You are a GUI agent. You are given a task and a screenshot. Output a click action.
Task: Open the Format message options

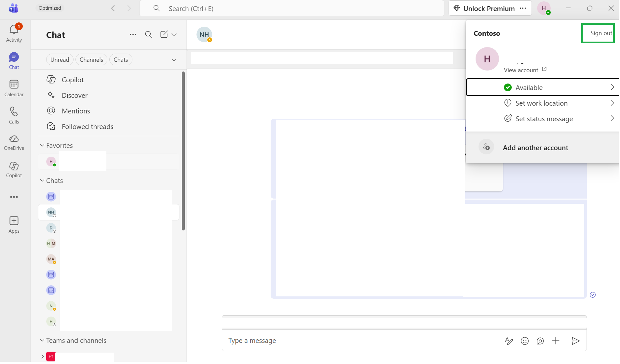pos(509,341)
